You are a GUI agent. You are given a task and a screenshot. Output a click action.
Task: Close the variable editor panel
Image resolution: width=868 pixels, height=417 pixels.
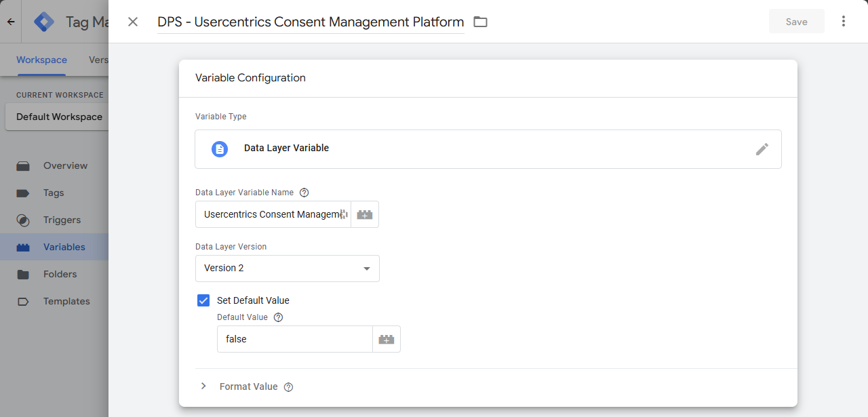[x=133, y=22]
